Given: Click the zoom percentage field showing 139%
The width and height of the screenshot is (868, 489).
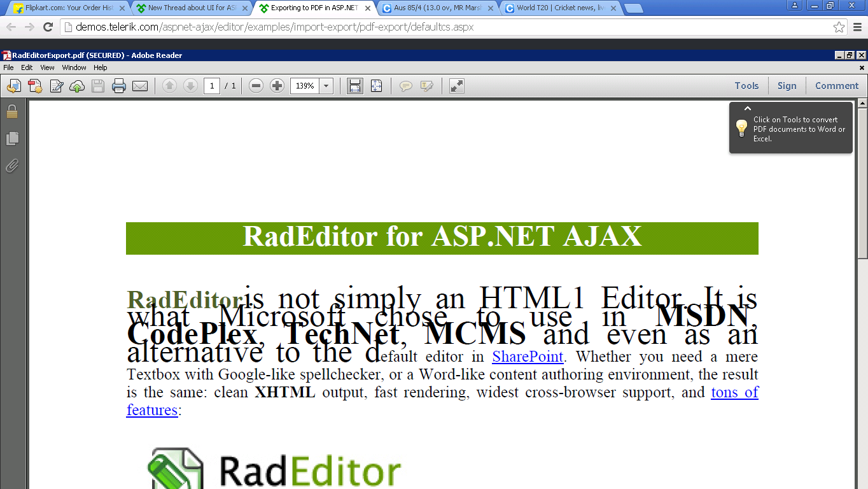Looking at the screenshot, I should [x=305, y=86].
